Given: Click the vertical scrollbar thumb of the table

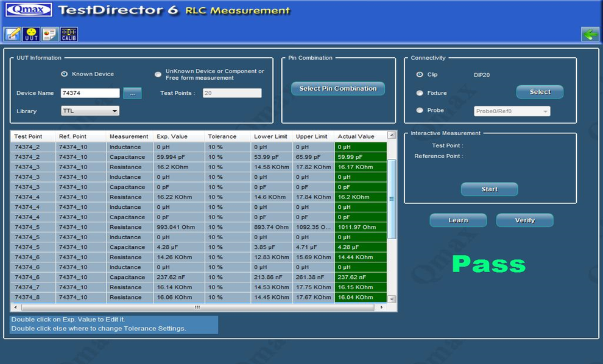Looking at the screenshot, I should 392,199.
